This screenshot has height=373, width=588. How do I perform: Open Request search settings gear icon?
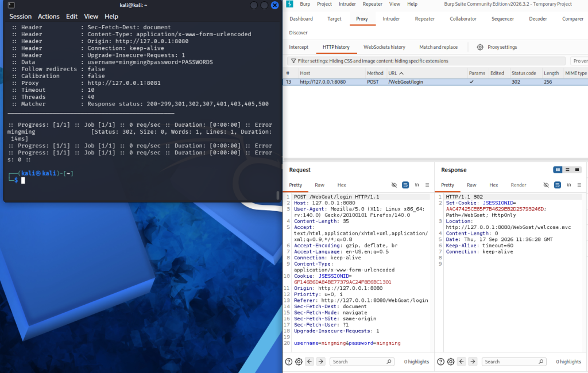pyautogui.click(x=299, y=362)
